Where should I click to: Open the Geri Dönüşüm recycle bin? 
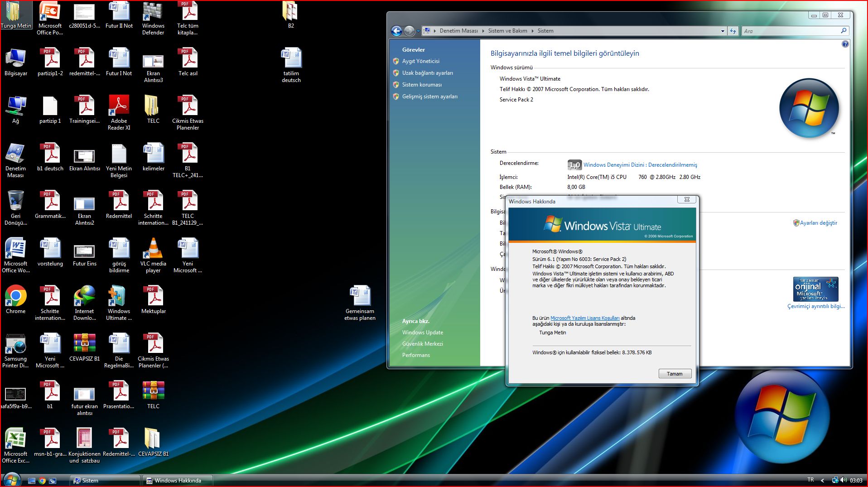coord(16,208)
